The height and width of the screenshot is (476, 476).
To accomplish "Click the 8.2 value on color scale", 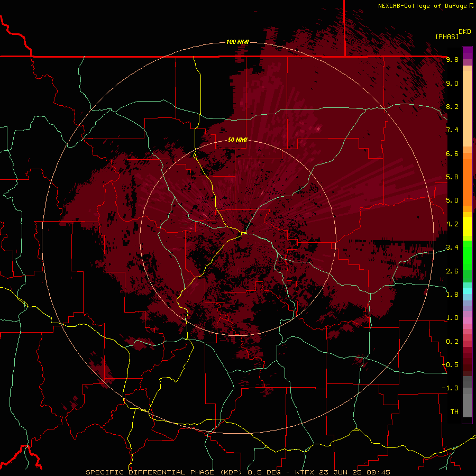I will (x=452, y=106).
